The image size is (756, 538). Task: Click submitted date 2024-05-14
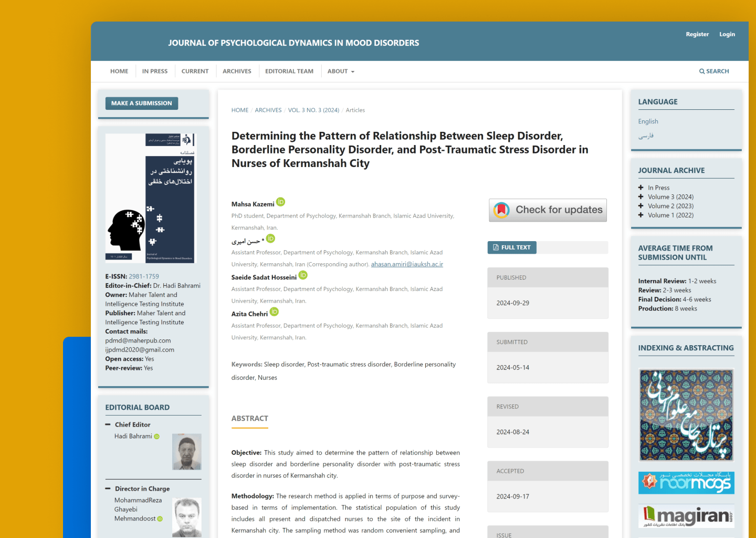pyautogui.click(x=513, y=368)
